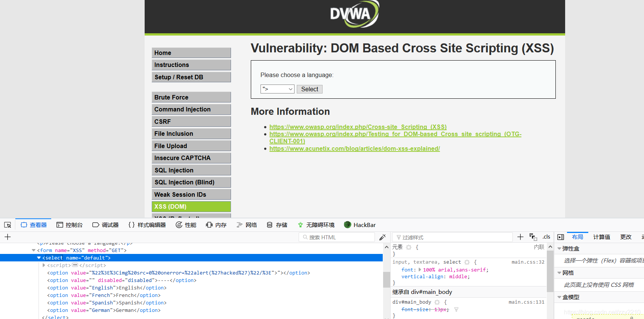Go to SQL Injection page
Viewport: 644px width, 319px height.
191,170
